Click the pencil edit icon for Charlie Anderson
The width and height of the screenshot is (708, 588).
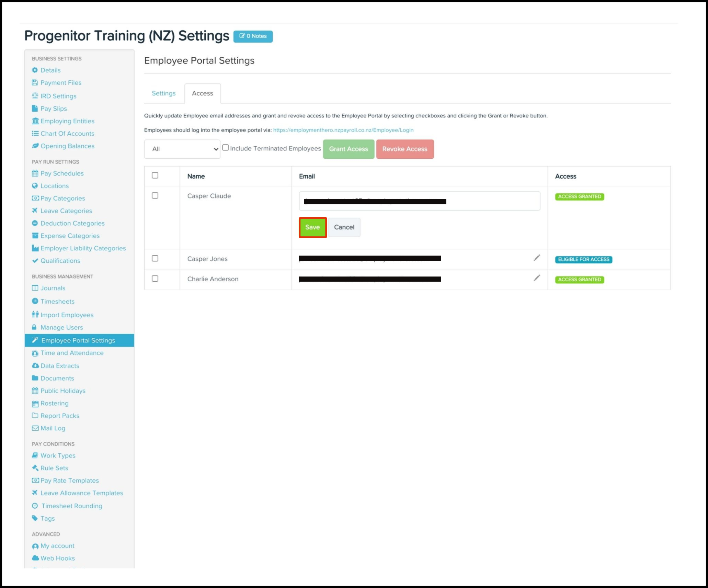(x=537, y=278)
